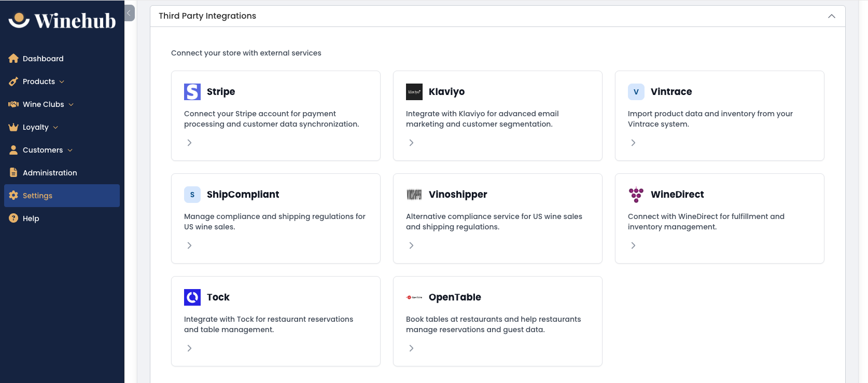Click the Vinoshipper barcode logo icon
Screen dimensions: 868x383
(414, 195)
